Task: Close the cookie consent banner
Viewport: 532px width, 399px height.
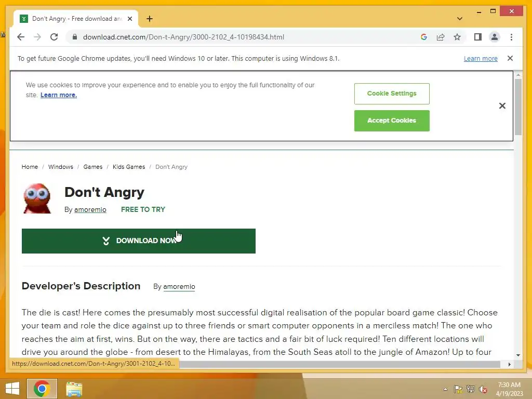Action: [x=502, y=106]
